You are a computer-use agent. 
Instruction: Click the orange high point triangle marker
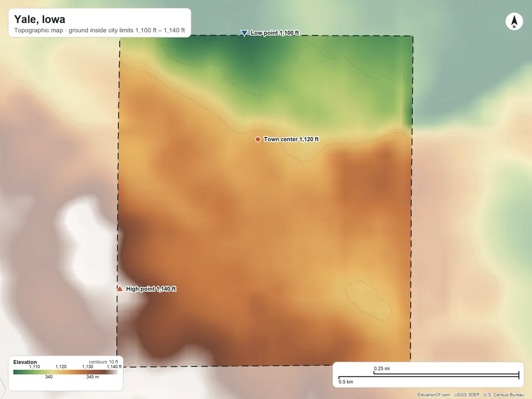(x=120, y=289)
